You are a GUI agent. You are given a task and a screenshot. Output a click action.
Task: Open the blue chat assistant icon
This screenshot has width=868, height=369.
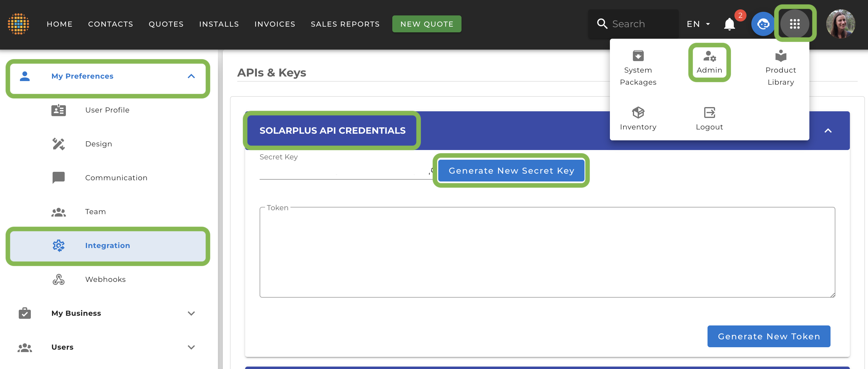pyautogui.click(x=763, y=24)
